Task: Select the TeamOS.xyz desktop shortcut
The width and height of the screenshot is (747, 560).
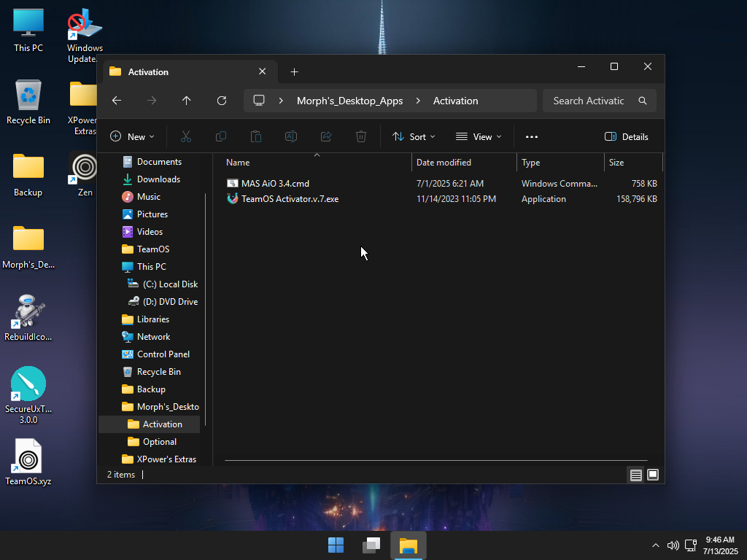Action: (x=28, y=462)
